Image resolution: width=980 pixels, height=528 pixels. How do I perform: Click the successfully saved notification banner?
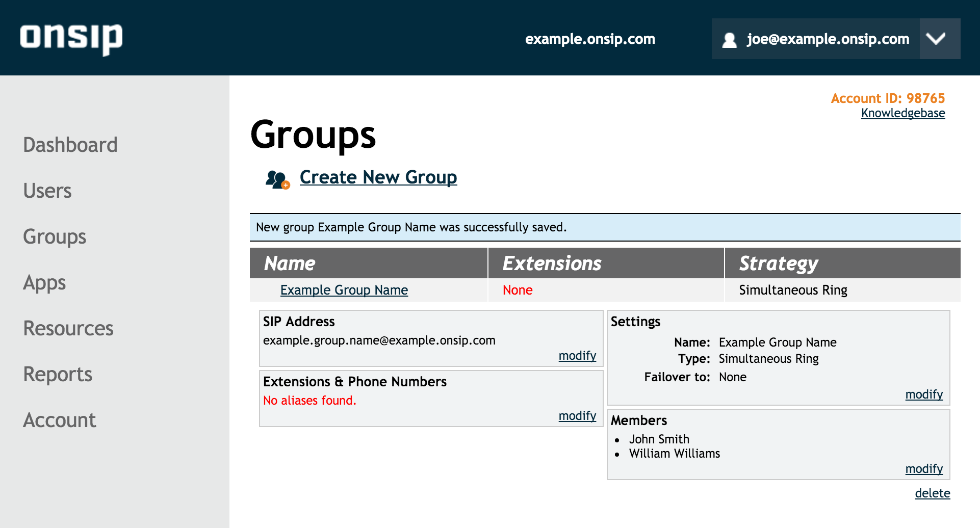click(x=605, y=227)
